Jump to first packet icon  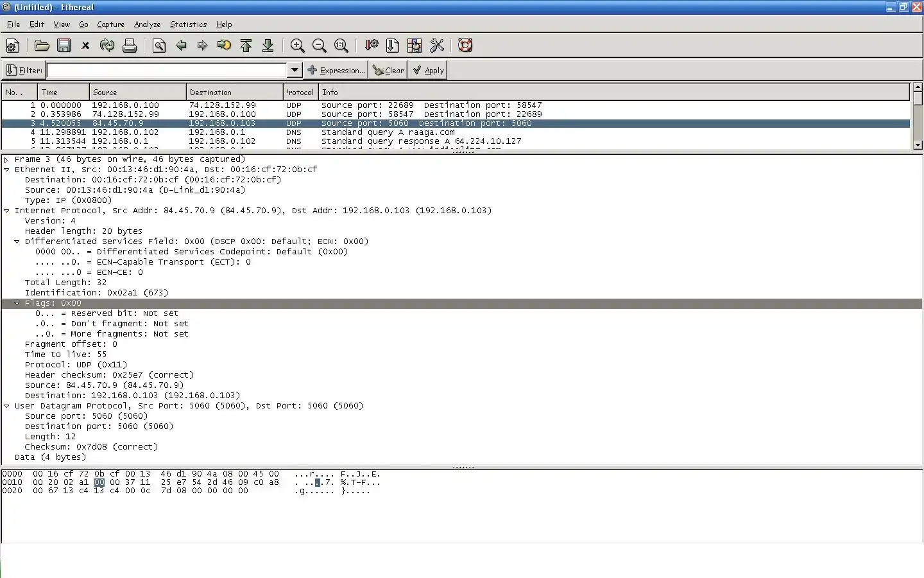pyautogui.click(x=246, y=46)
